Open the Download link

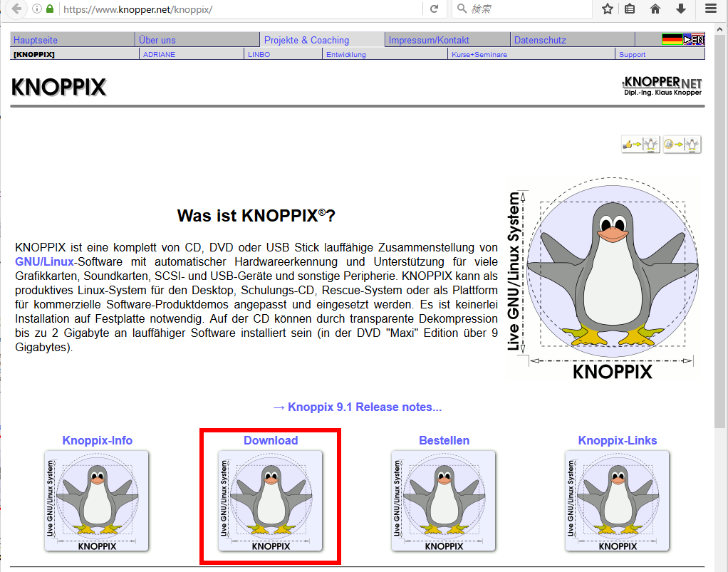tap(271, 440)
